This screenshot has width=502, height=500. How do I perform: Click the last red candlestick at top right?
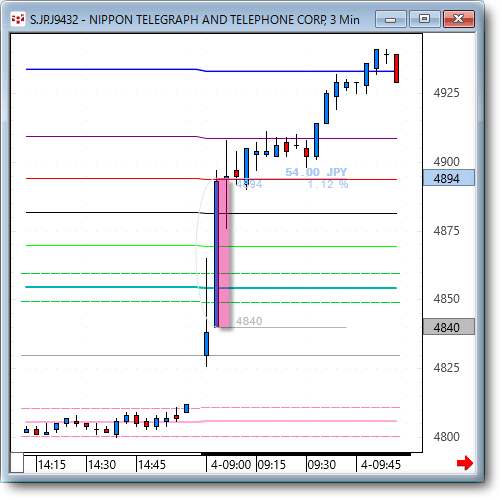tap(396, 68)
